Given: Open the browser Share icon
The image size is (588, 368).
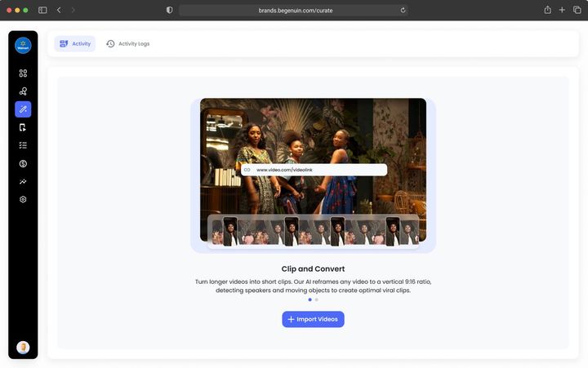Looking at the screenshot, I should point(547,10).
